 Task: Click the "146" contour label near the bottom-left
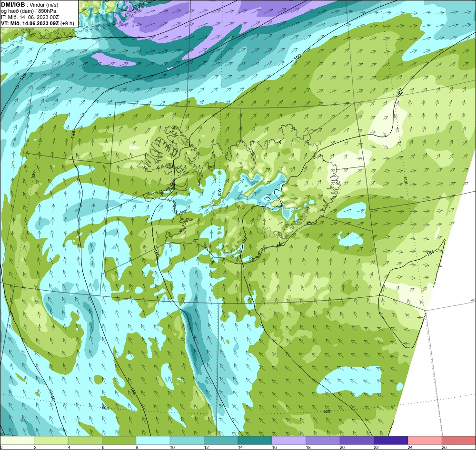click(x=52, y=397)
